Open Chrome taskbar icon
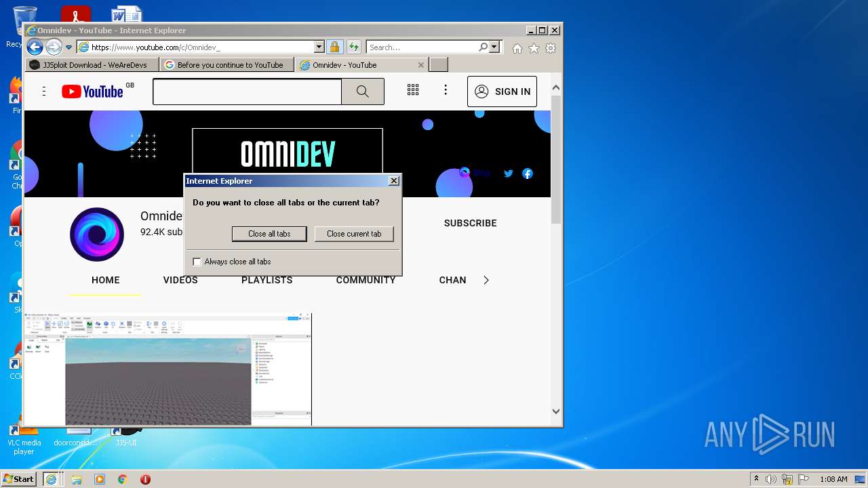Image resolution: width=868 pixels, height=488 pixels. [123, 479]
